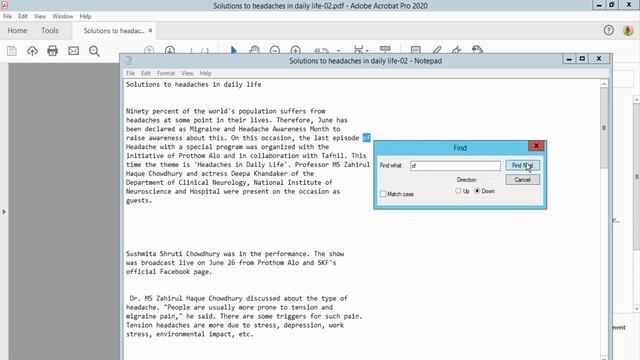
Task: Click the read mode toolbar icon
Action: [x=385, y=50]
